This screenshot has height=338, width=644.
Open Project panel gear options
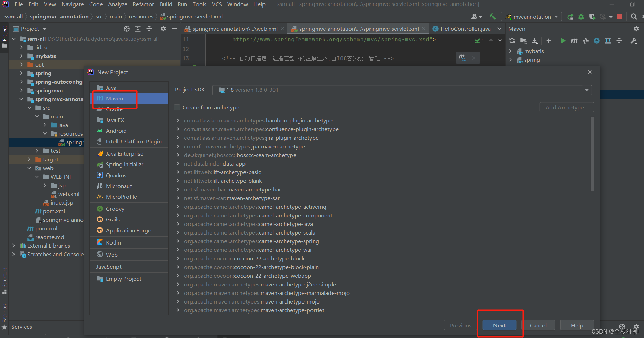[163, 29]
